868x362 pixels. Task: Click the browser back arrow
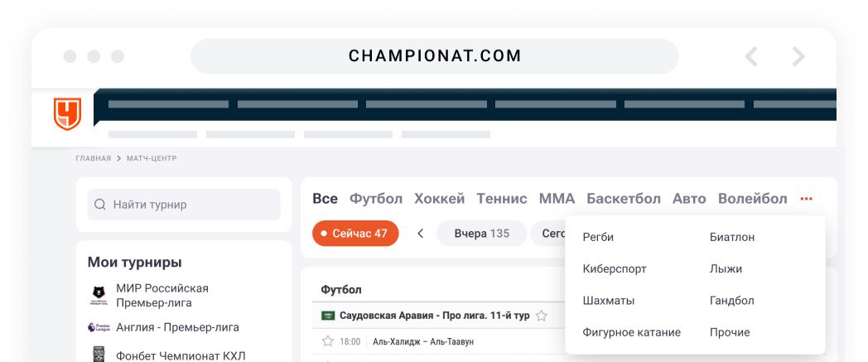pos(751,56)
